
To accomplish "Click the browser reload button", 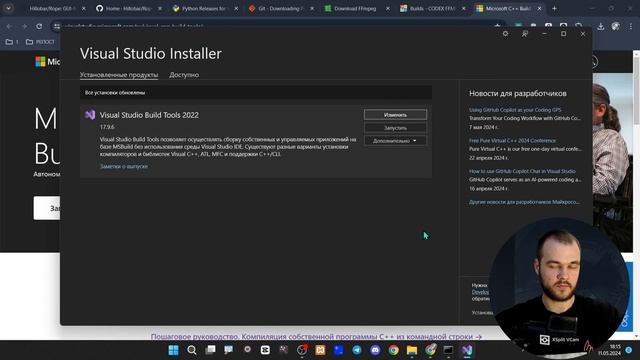I will 39,26.
